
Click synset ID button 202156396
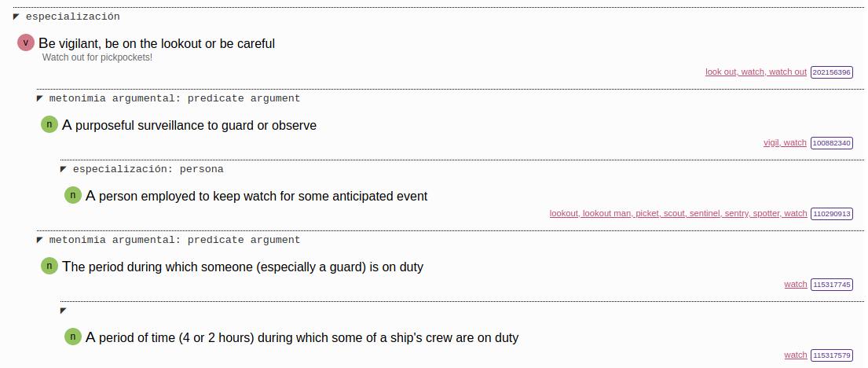832,72
